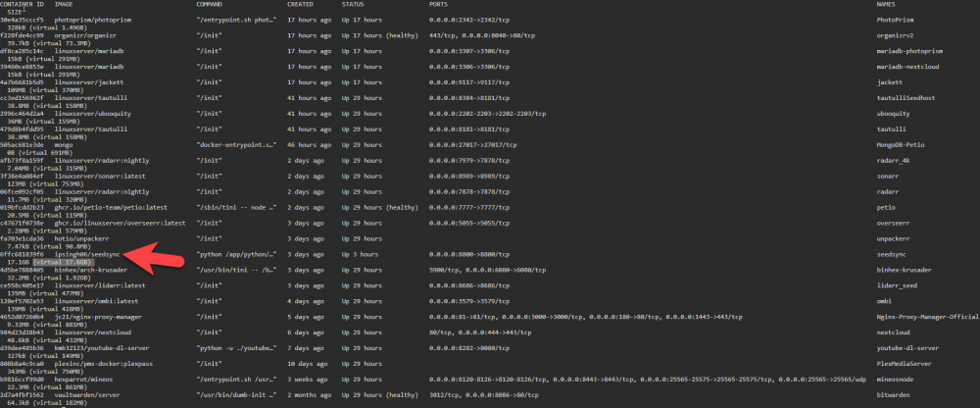Click the 'vaultwarden/server' image name
This screenshot has height=408, width=980.
pyautogui.click(x=87, y=395)
